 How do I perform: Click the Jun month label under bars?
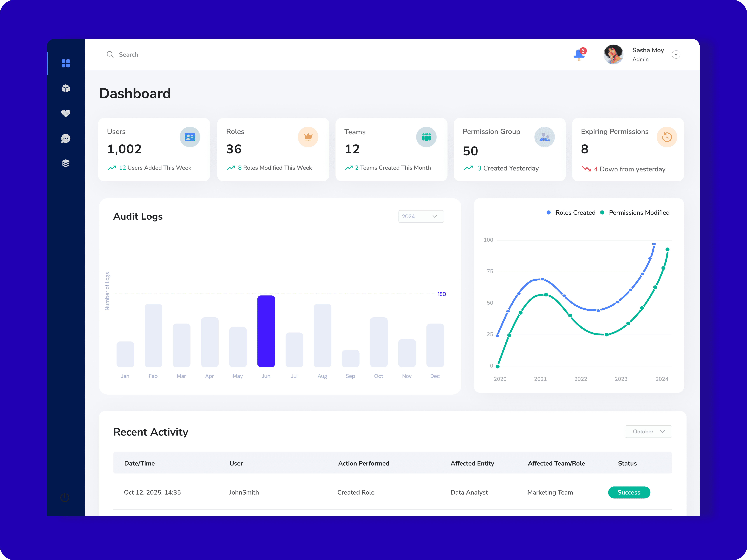(266, 376)
